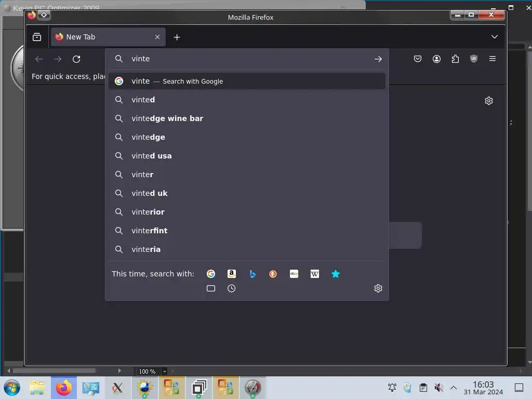Reload the current page
The width and height of the screenshot is (532, 399).
tap(76, 59)
